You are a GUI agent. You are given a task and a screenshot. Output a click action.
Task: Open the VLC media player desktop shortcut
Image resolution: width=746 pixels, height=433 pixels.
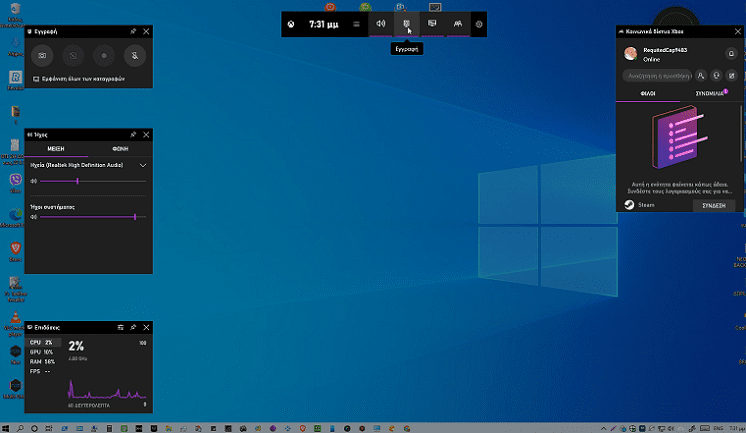pos(15,324)
